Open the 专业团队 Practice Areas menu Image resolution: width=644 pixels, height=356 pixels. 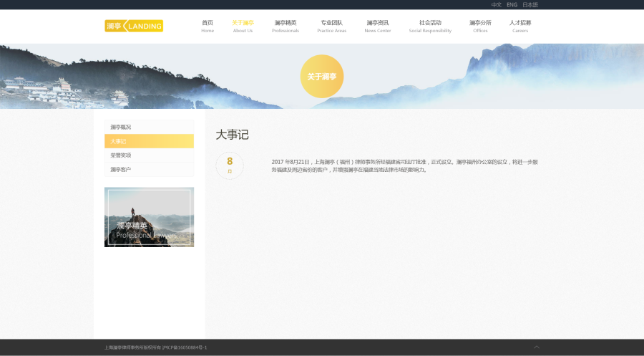point(331,26)
